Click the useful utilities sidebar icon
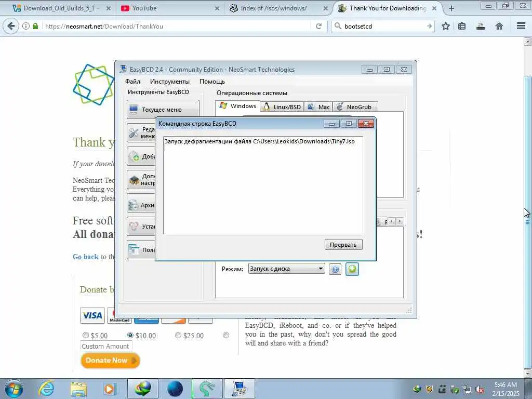Screen dimensions: 532x399 (x=134, y=250)
